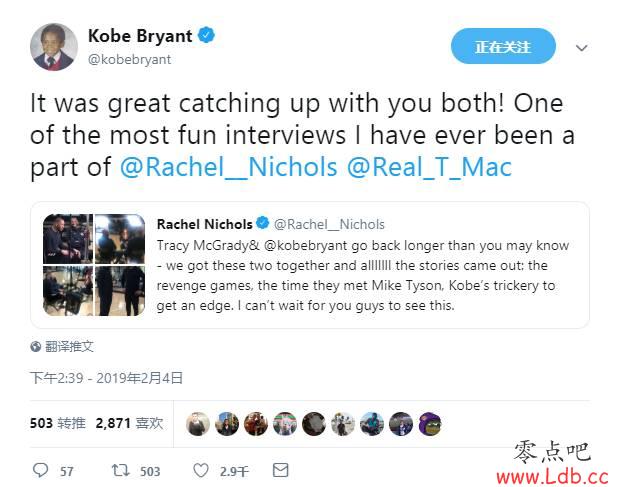618x487 pixels.
Task: Click the first liker's avatar
Action: tap(197, 424)
